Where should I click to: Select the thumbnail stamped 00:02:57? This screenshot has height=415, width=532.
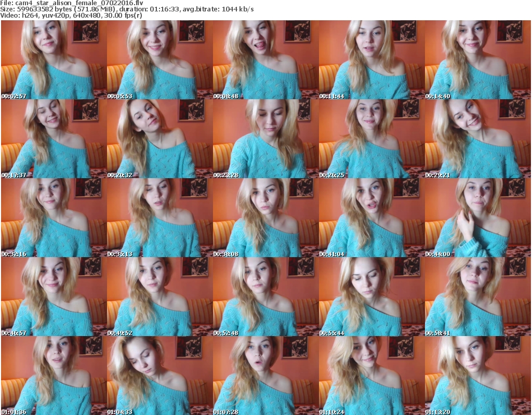tap(54, 60)
